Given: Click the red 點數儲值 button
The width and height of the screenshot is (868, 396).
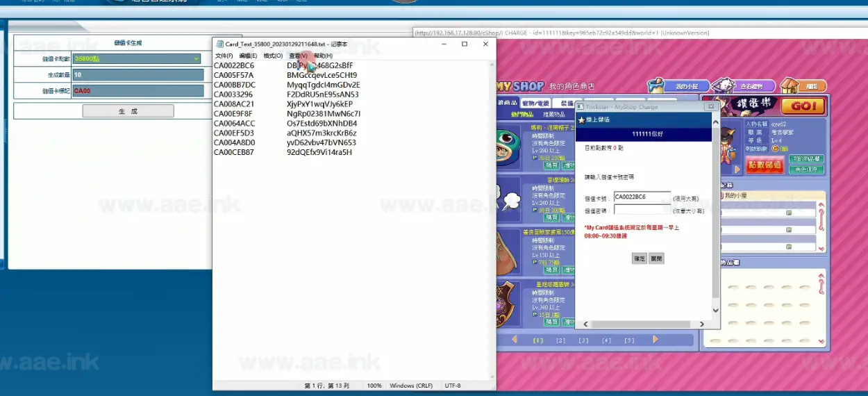Looking at the screenshot, I should pos(765,165).
